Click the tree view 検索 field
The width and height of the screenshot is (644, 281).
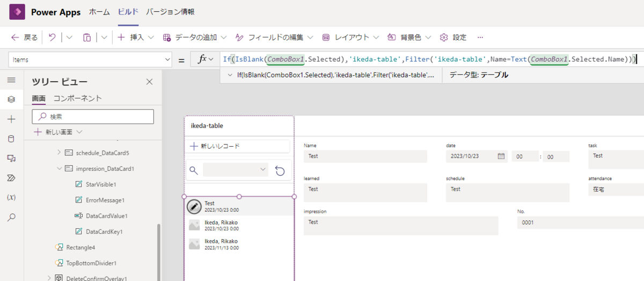pos(93,117)
